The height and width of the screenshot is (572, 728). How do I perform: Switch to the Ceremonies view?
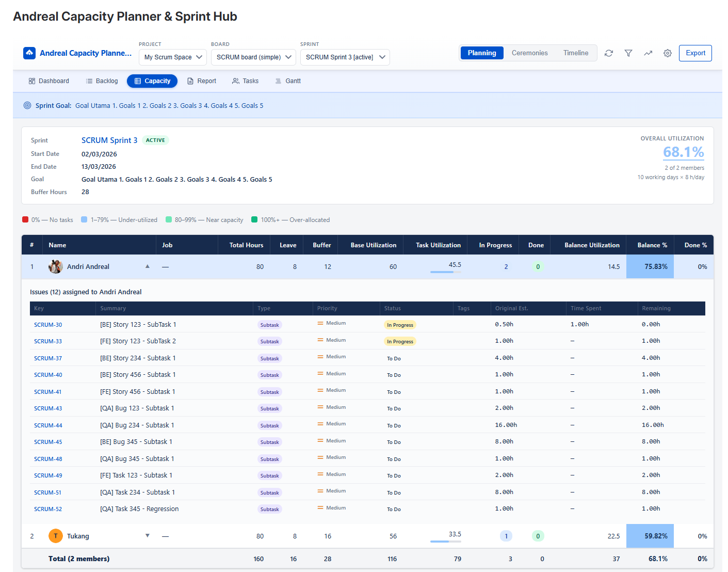[529, 53]
